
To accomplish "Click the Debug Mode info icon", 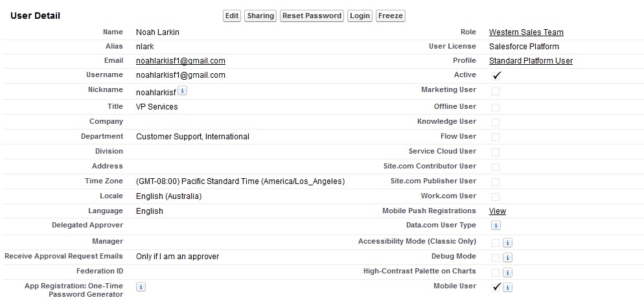I will pyautogui.click(x=508, y=257).
